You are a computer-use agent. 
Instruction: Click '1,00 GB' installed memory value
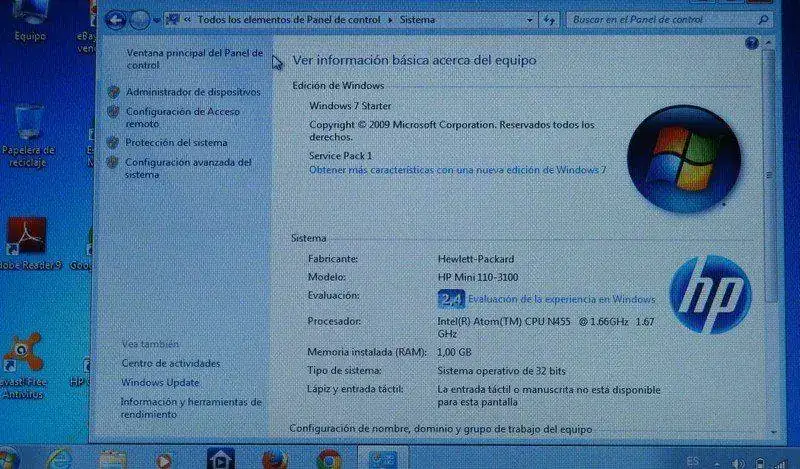454,352
